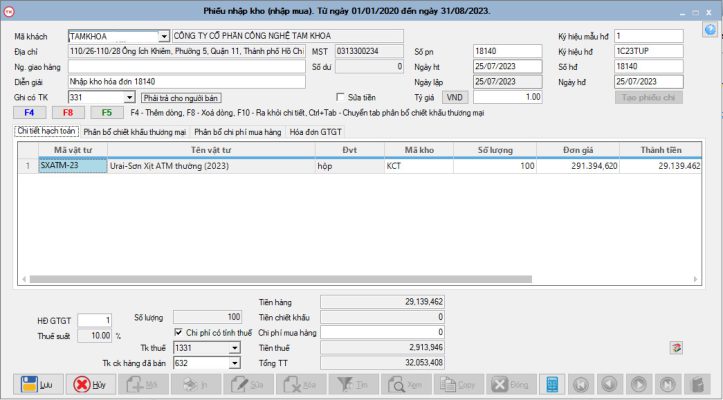
Task: Click the Ngày ht date field
Action: pyautogui.click(x=508, y=66)
